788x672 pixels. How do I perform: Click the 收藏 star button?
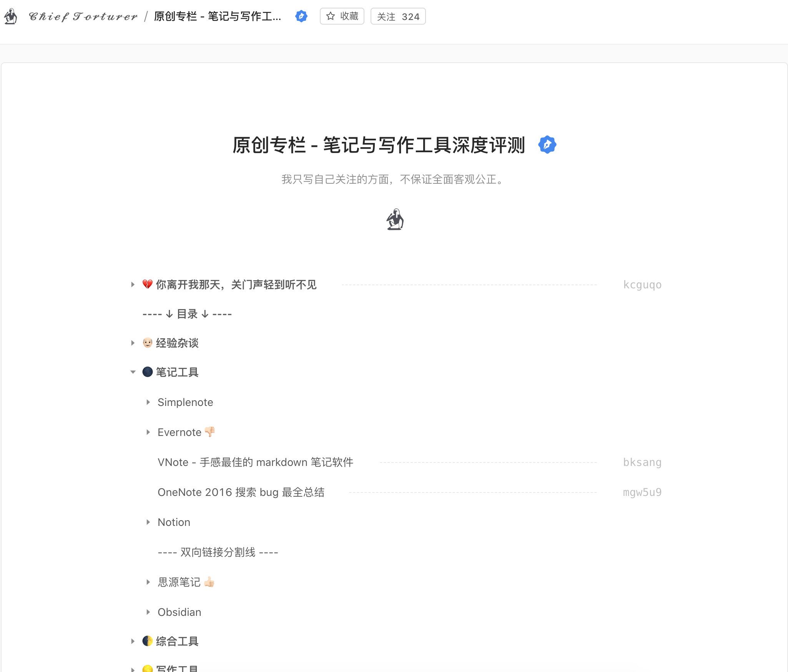pos(342,16)
